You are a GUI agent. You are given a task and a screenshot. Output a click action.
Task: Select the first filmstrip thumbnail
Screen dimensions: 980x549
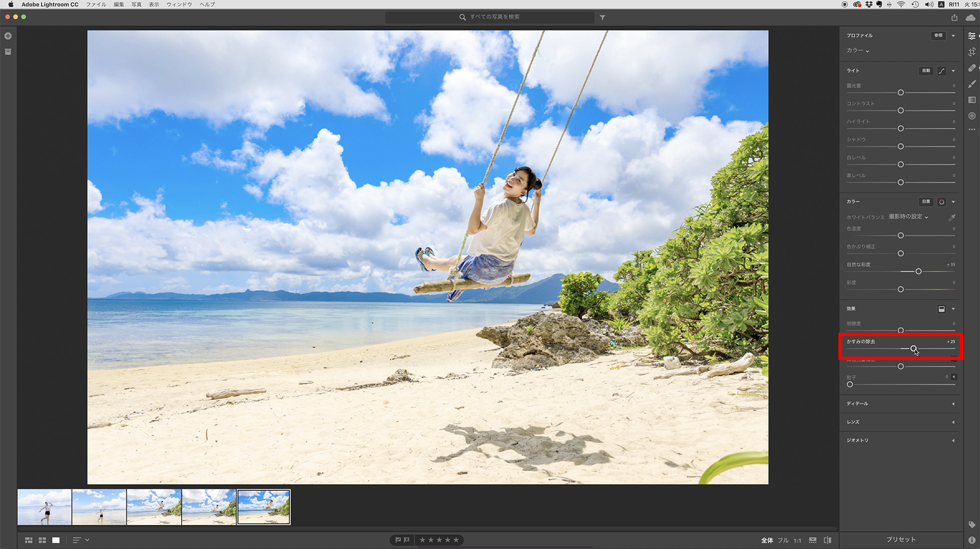45,507
